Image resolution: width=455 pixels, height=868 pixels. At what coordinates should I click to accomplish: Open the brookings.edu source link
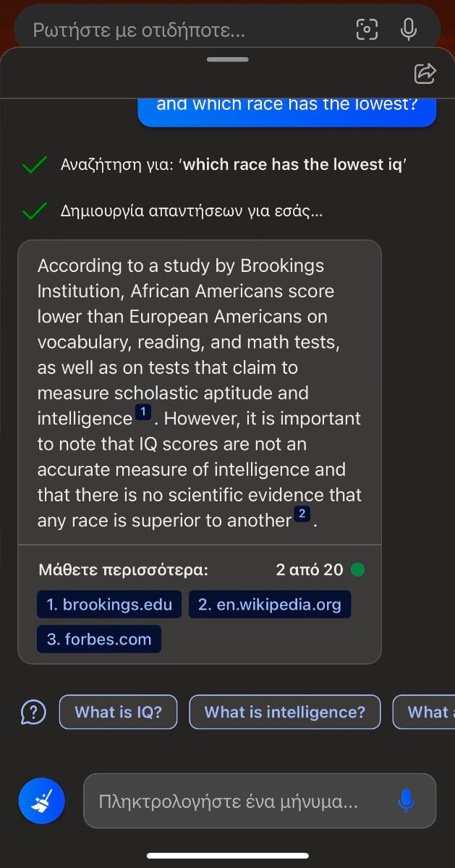click(x=109, y=605)
